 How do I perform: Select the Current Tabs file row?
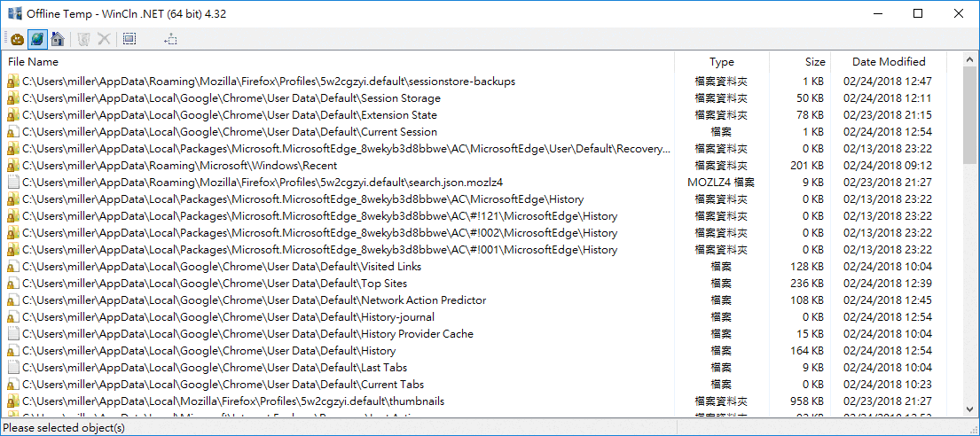pos(223,385)
